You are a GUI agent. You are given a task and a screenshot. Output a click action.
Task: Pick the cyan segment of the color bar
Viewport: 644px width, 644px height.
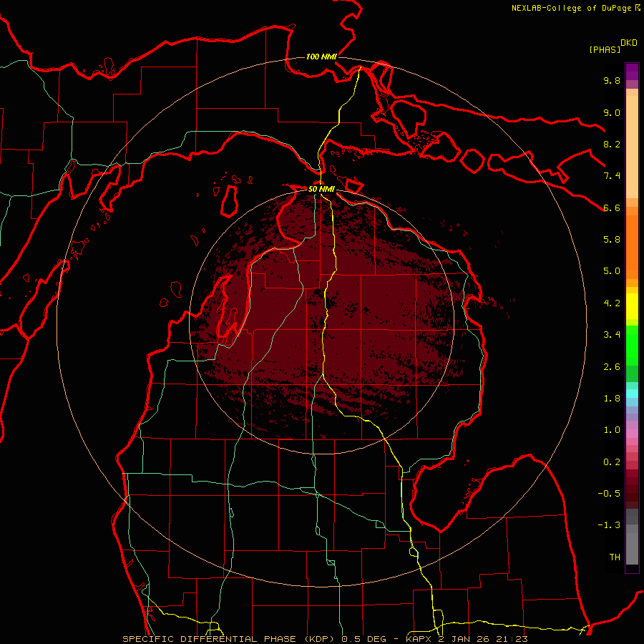tap(632, 394)
